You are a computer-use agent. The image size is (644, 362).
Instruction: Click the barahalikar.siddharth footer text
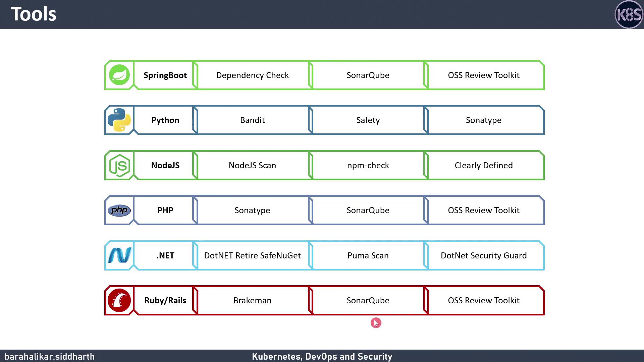click(x=50, y=356)
